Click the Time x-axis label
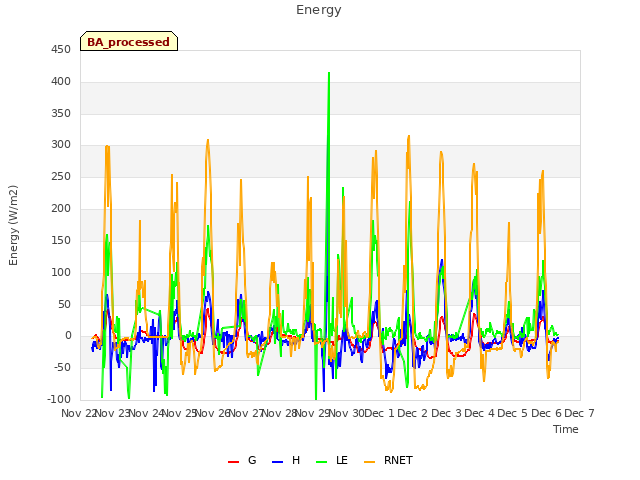 pyautogui.click(x=566, y=429)
